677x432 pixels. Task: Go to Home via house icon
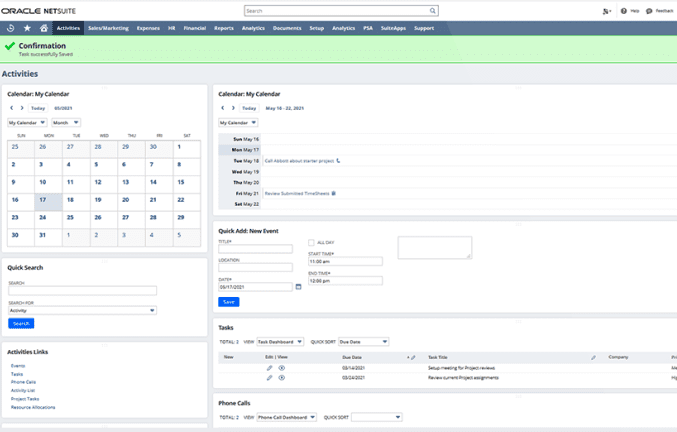tap(43, 28)
